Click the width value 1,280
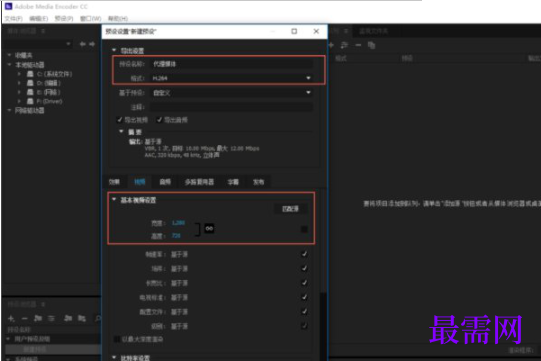 pos(178,223)
